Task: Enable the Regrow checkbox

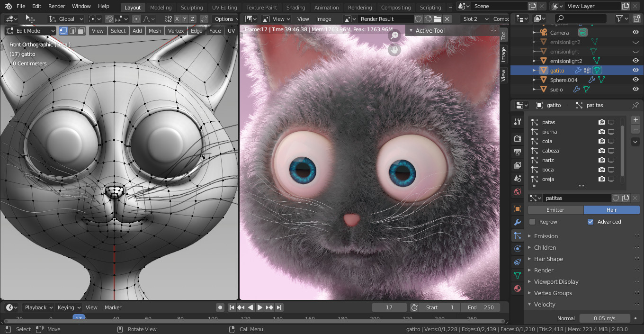Action: click(x=532, y=222)
